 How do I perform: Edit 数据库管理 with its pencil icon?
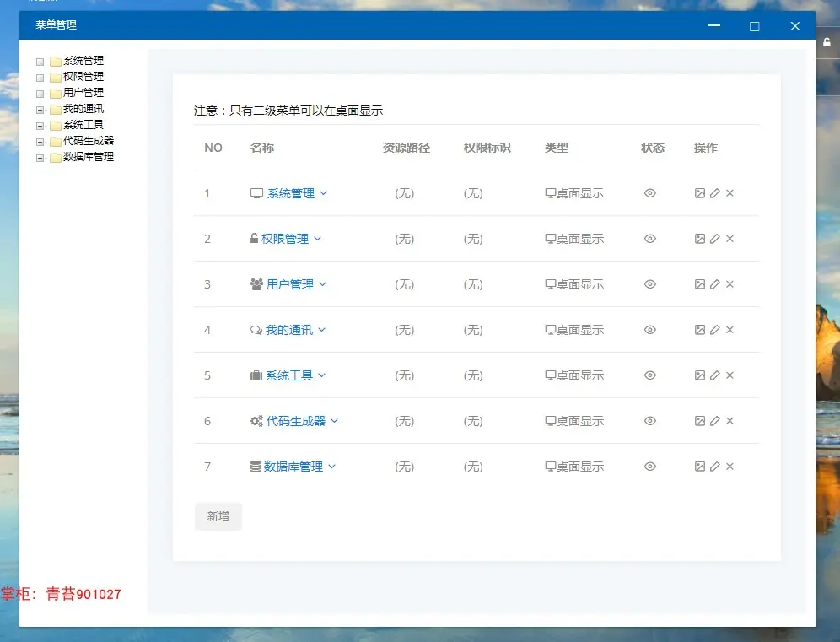pos(714,467)
